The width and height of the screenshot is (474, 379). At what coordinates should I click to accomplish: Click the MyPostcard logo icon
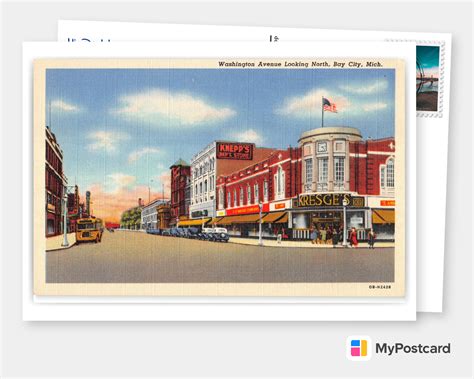(x=359, y=348)
